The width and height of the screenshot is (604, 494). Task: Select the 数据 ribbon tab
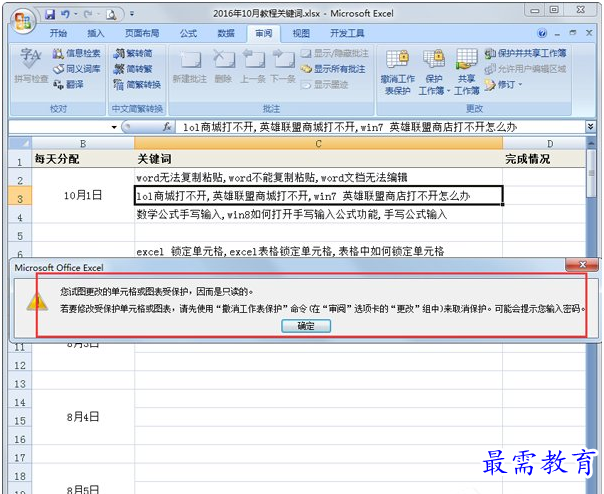point(226,34)
